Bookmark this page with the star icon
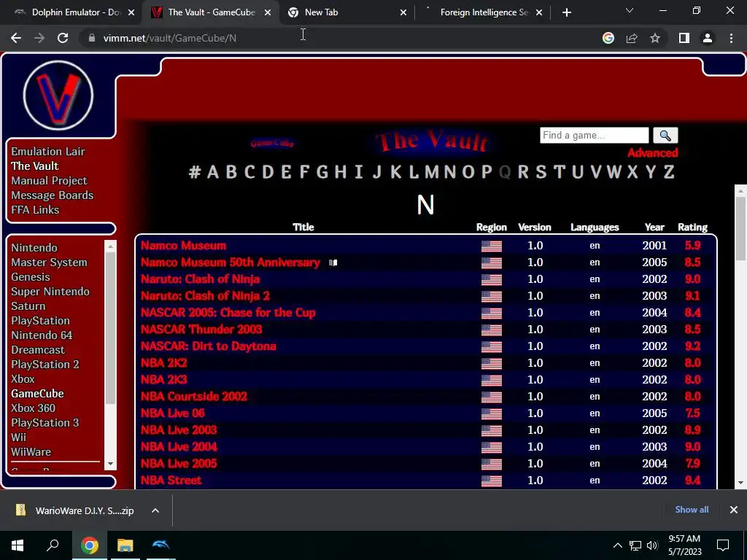The width and height of the screenshot is (747, 560). (655, 38)
